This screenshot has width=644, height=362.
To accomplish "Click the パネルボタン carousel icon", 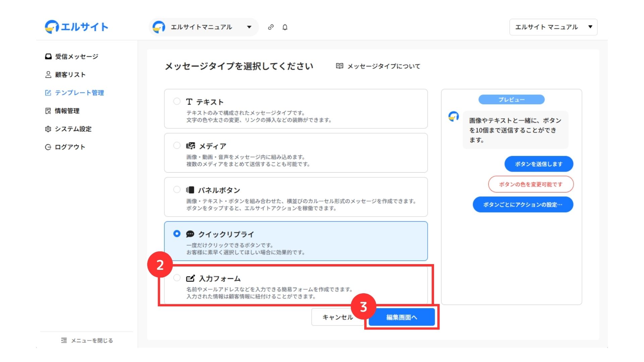I will coord(190,190).
